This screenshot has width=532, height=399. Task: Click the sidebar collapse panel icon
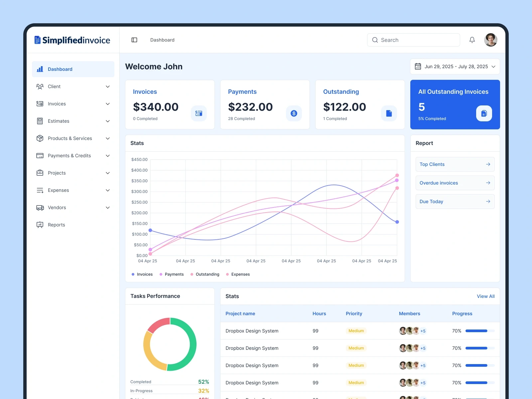[x=134, y=40]
